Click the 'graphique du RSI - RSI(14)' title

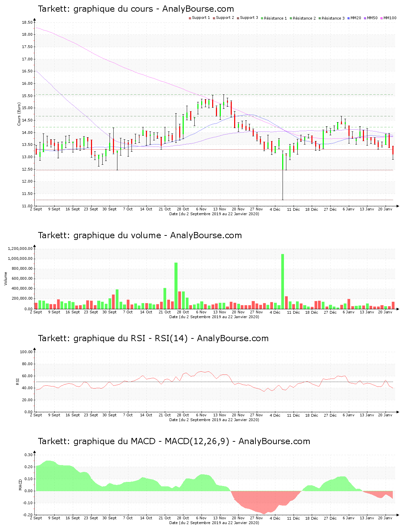click(x=130, y=338)
